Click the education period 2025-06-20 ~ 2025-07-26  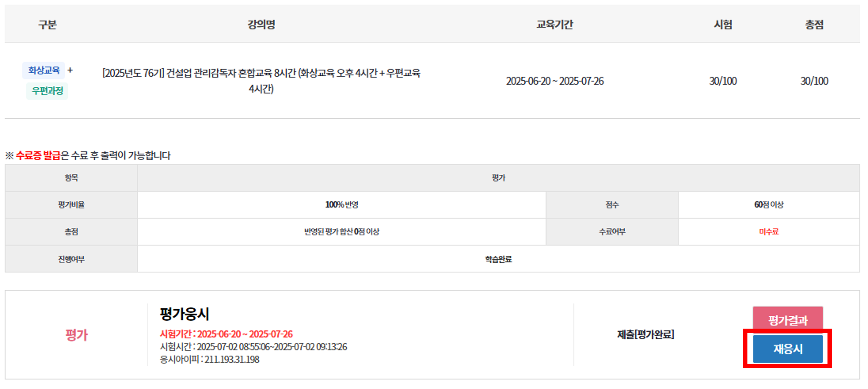[x=555, y=81]
